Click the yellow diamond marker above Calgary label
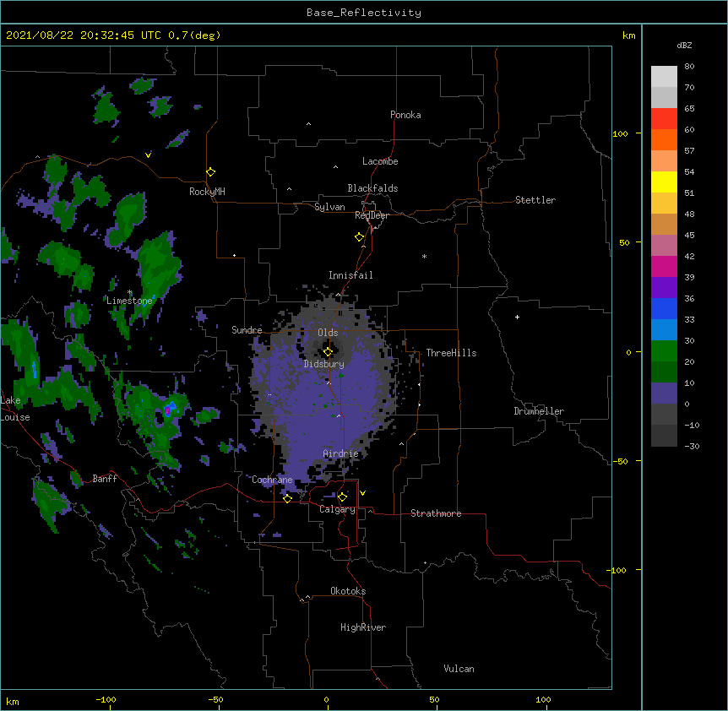Screen dimensions: 728x711 click(342, 497)
